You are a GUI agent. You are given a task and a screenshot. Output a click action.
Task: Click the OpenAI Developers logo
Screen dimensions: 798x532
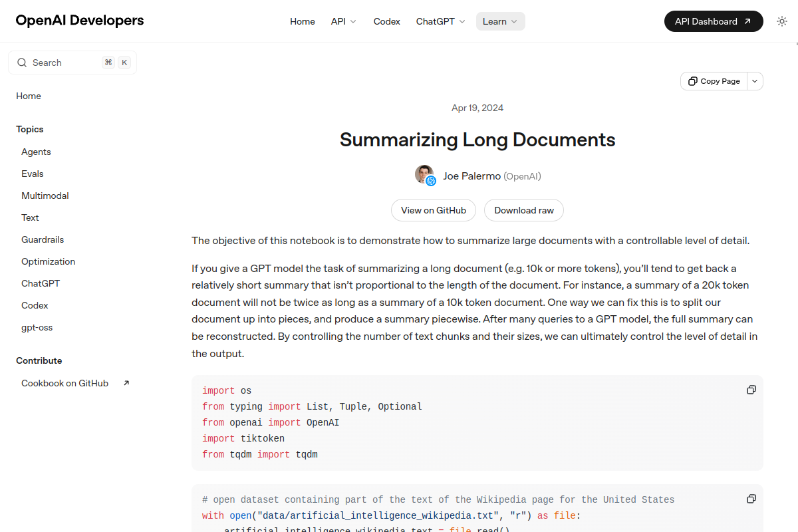pyautogui.click(x=79, y=21)
